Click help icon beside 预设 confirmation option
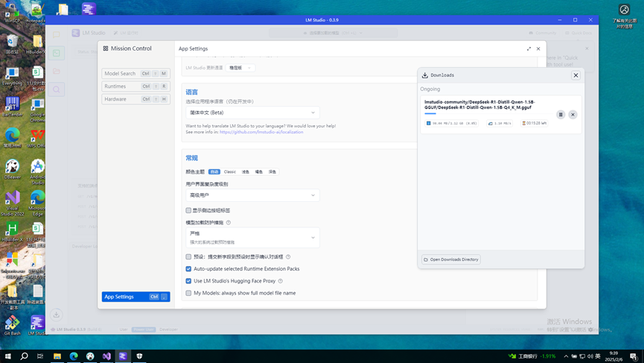 [x=288, y=257]
